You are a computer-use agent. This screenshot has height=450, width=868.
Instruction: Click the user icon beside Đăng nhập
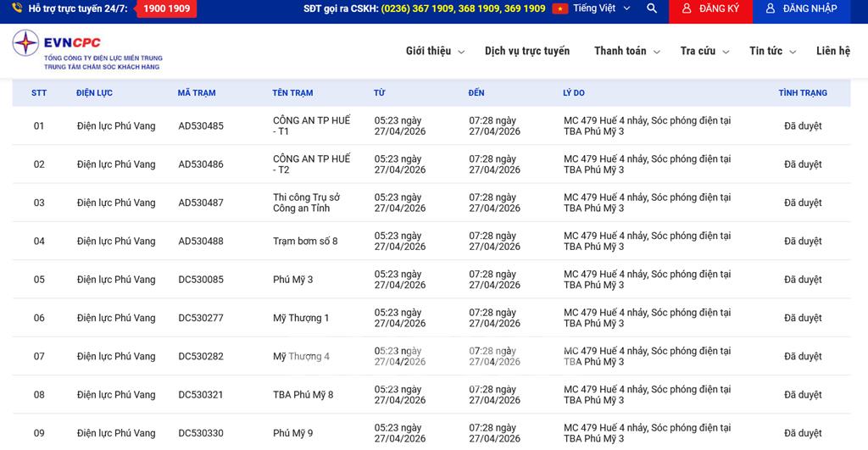(x=771, y=8)
